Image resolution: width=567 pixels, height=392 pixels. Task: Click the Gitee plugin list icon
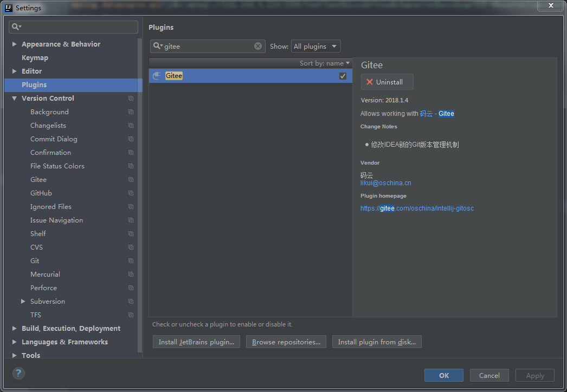pyautogui.click(x=157, y=75)
